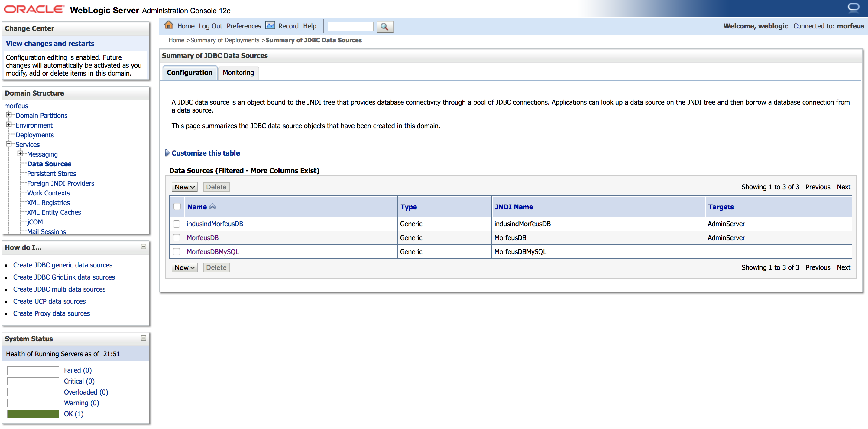Expand Environment tree node
The height and width of the screenshot is (429, 868).
[x=9, y=124]
